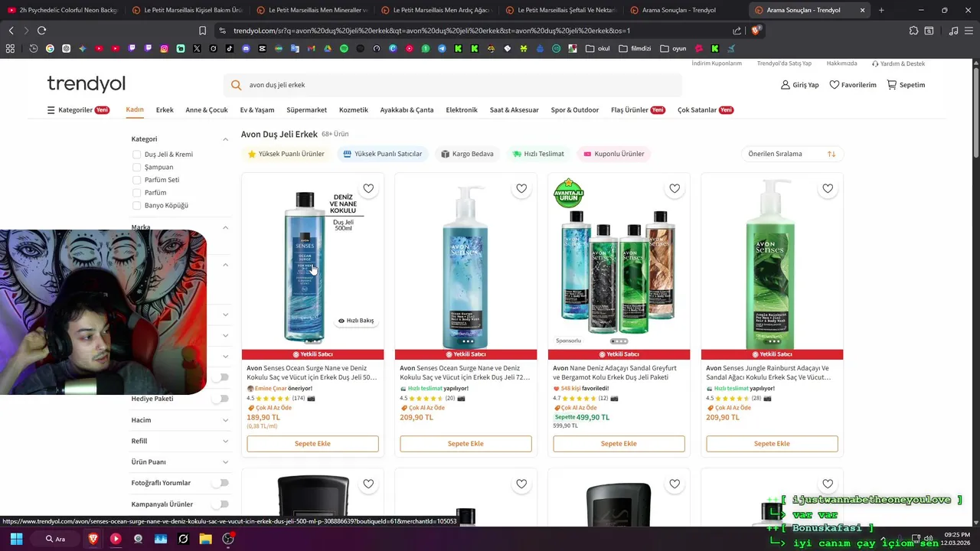Open Flaş Ürünler page

point(638,110)
